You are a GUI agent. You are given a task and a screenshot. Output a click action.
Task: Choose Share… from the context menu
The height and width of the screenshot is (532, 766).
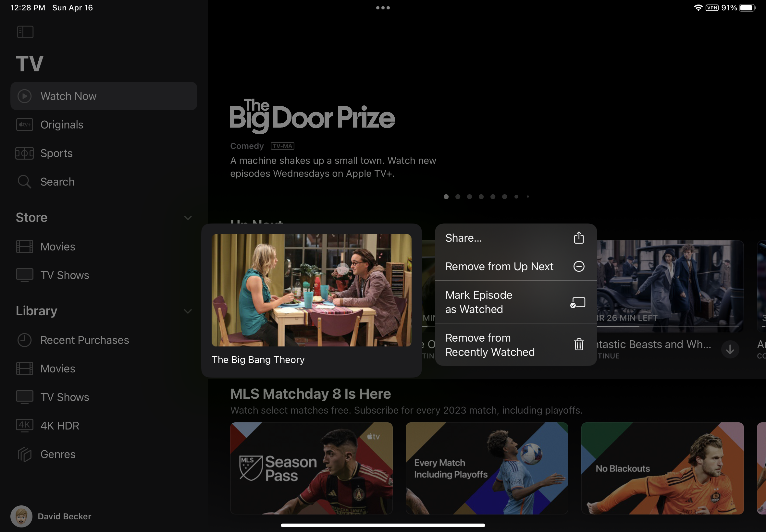click(515, 238)
